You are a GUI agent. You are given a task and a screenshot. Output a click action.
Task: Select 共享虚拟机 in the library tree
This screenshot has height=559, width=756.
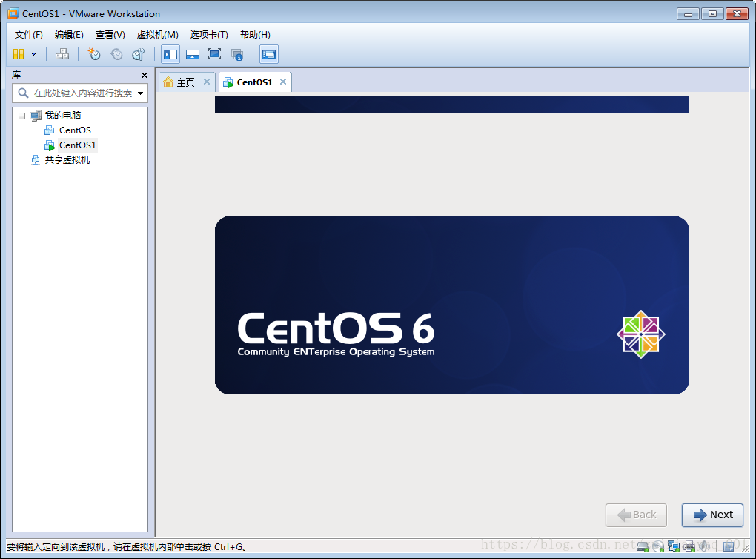coord(67,160)
